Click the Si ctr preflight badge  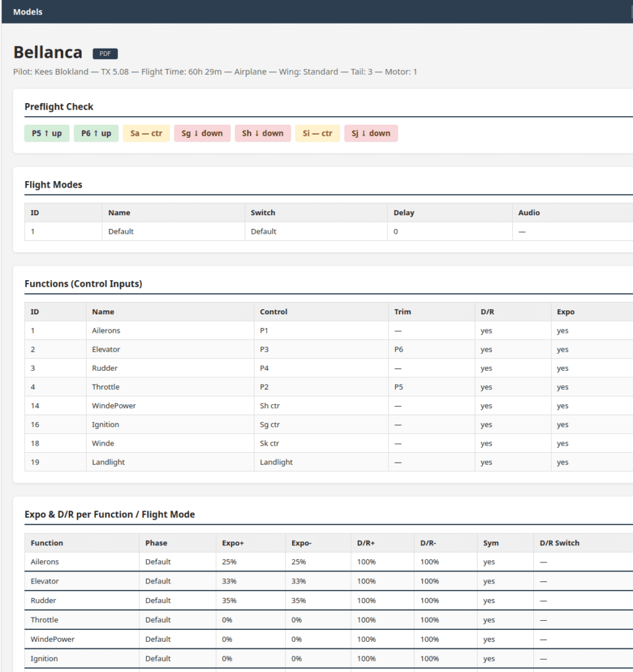[317, 133]
